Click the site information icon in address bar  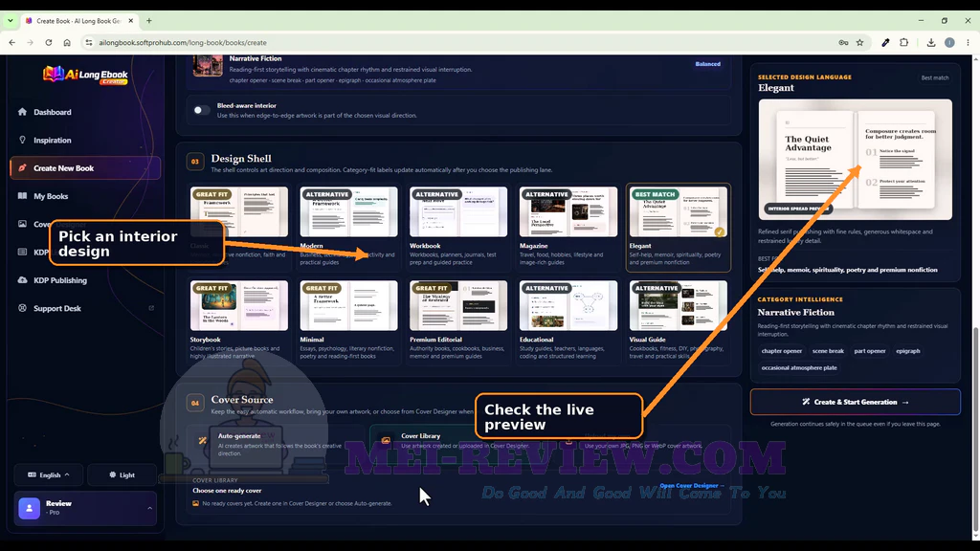tap(89, 42)
